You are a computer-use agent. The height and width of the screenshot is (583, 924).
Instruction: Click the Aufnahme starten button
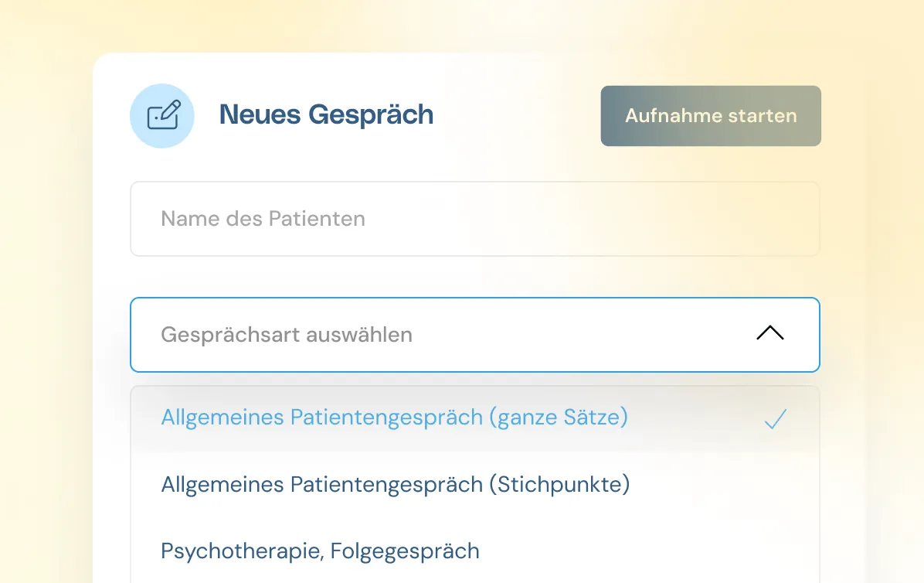point(711,115)
